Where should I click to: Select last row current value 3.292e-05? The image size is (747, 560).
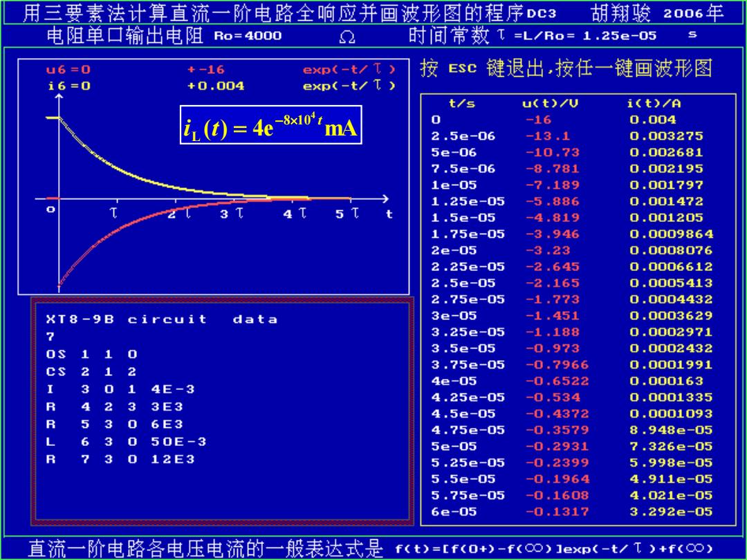(x=671, y=512)
